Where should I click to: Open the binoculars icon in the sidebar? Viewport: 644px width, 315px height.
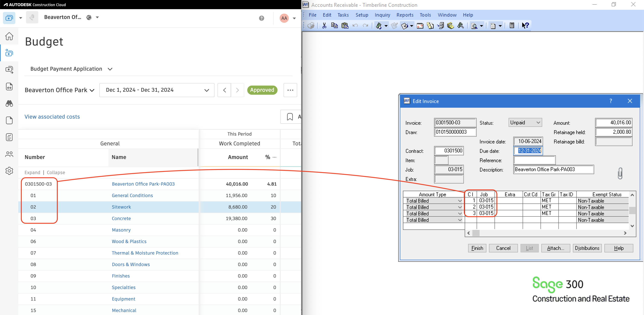click(x=9, y=104)
